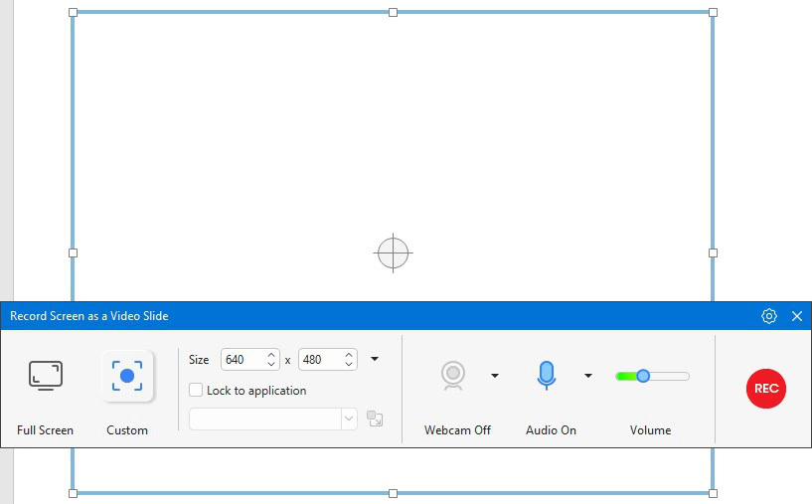Click the top-center handle of the capture frame

tap(393, 12)
